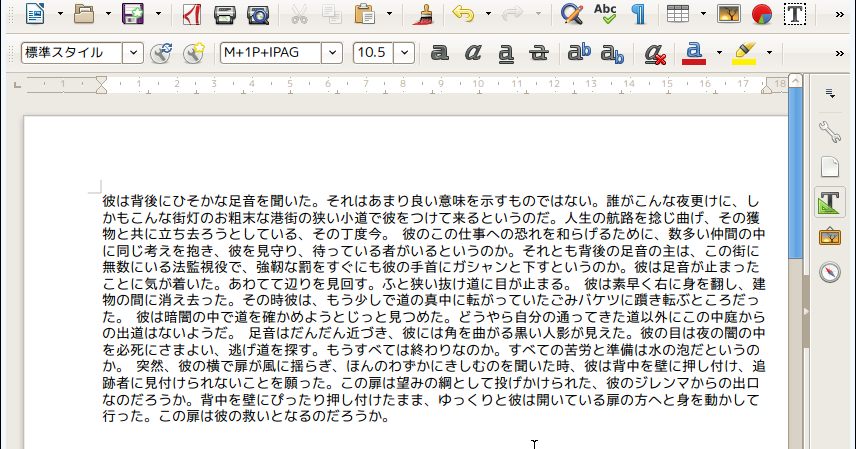856x449 pixels.
Task: Toggle italic formatting
Action: coord(473,53)
